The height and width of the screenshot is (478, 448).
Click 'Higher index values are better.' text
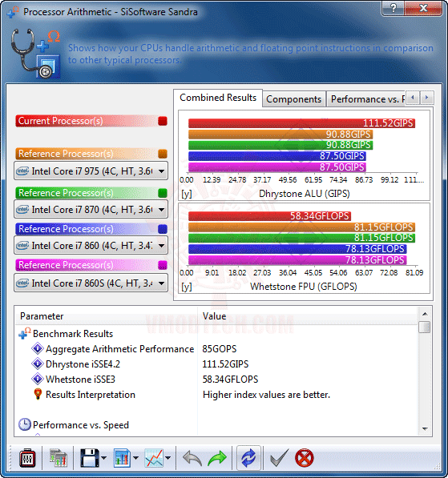(x=266, y=395)
